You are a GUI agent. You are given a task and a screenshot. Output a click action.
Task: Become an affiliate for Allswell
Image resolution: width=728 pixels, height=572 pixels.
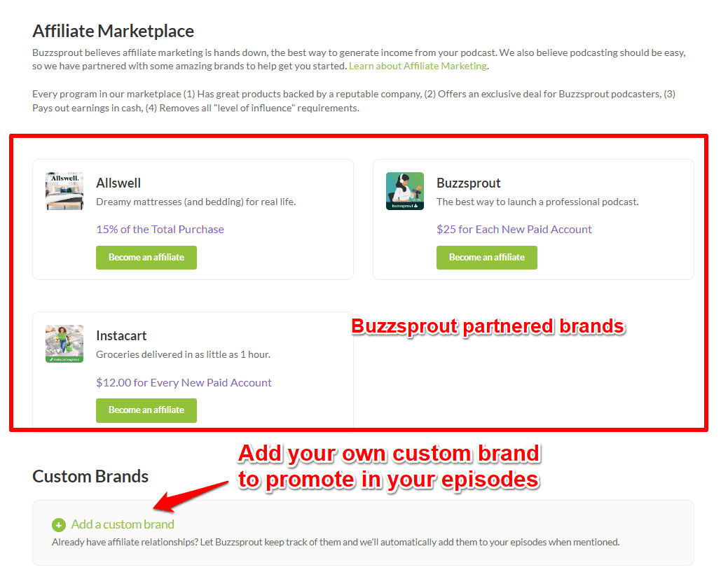tap(146, 258)
